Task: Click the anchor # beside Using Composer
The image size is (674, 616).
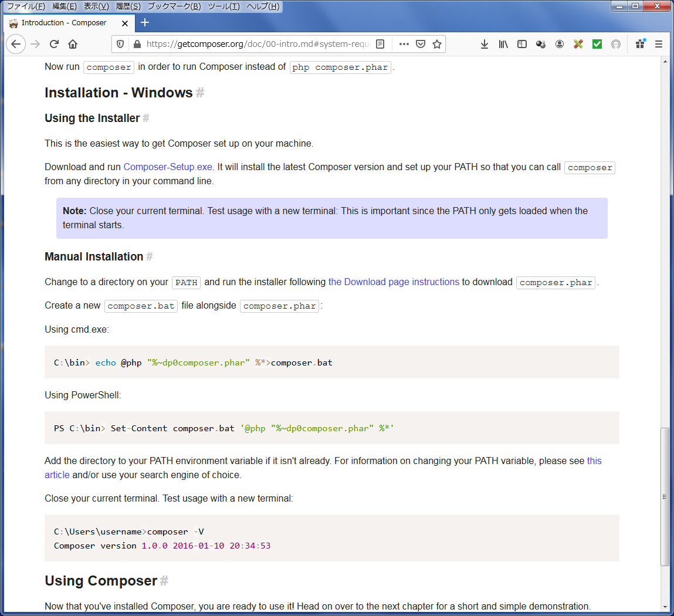Action: (x=164, y=581)
